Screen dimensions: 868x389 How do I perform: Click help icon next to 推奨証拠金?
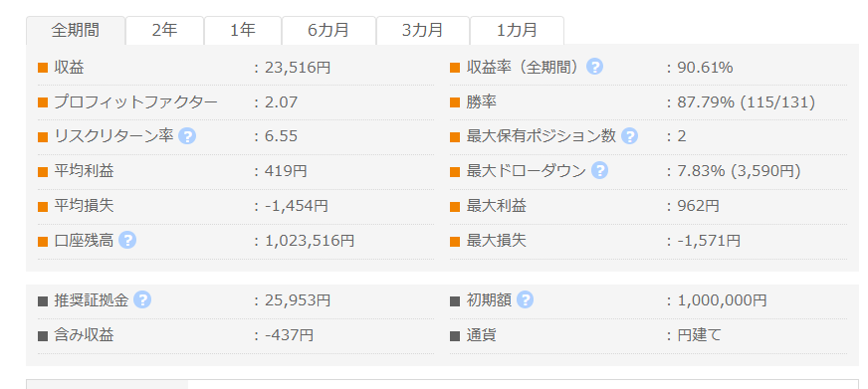coord(142,300)
